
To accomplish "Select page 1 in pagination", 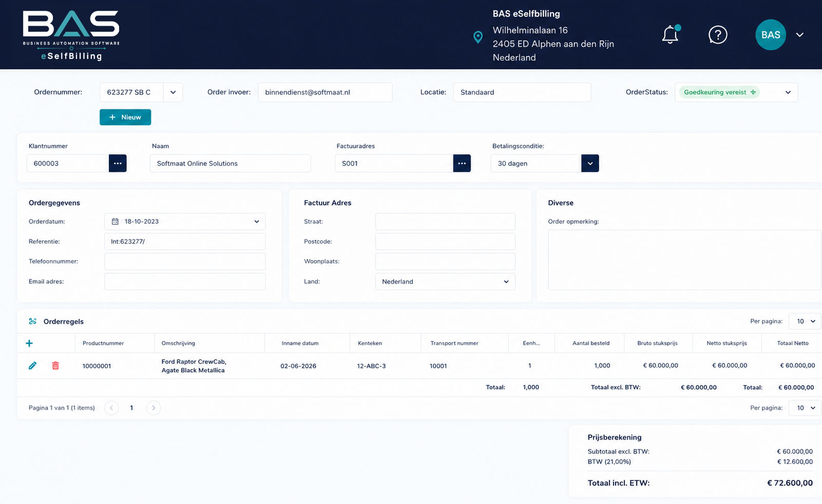I will click(x=131, y=408).
